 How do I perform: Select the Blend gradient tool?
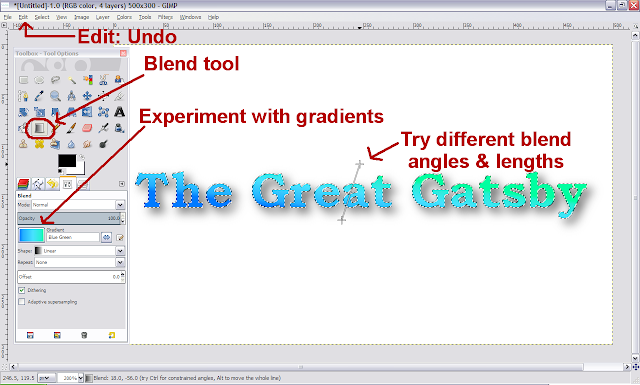(x=39, y=128)
